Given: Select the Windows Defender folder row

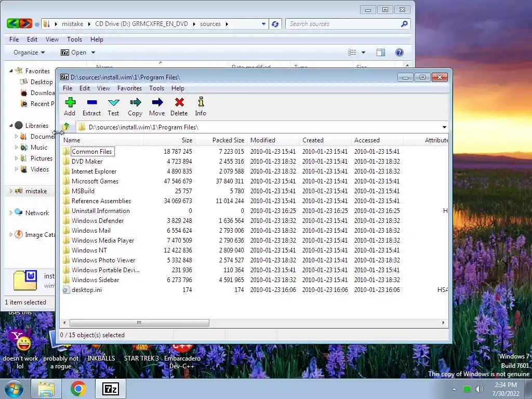Looking at the screenshot, I should pos(254,220).
